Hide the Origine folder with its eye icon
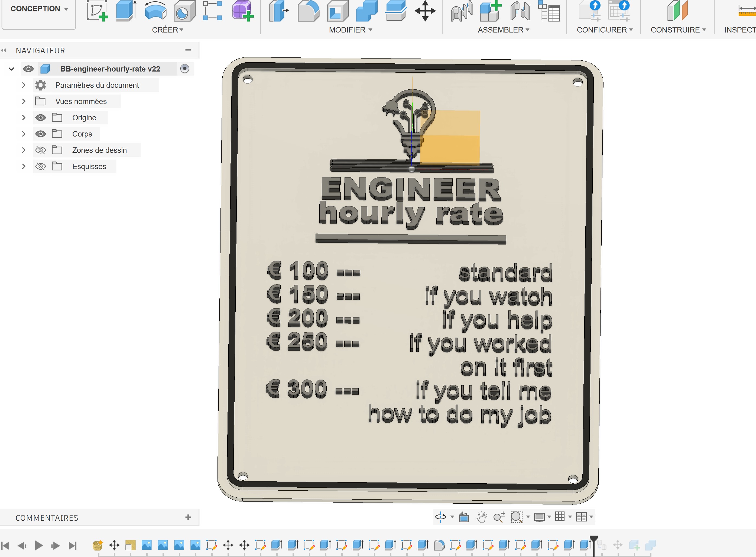756x557 pixels. [x=40, y=118]
